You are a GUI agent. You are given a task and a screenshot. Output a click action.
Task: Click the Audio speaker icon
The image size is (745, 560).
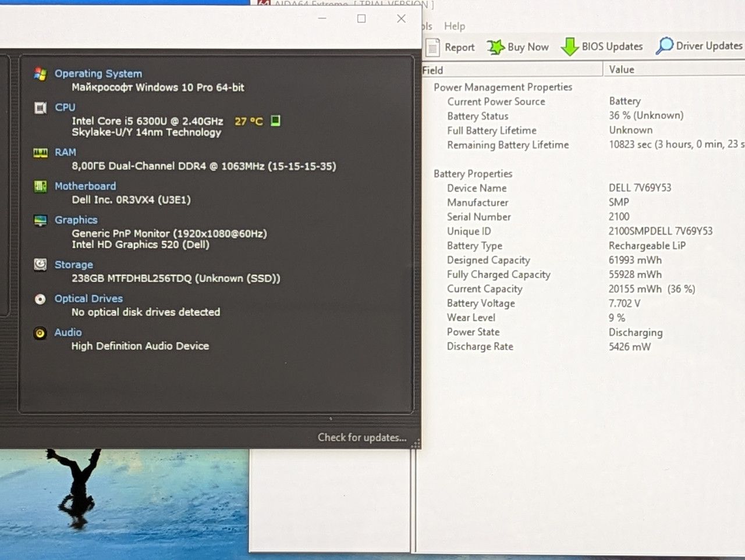point(40,333)
